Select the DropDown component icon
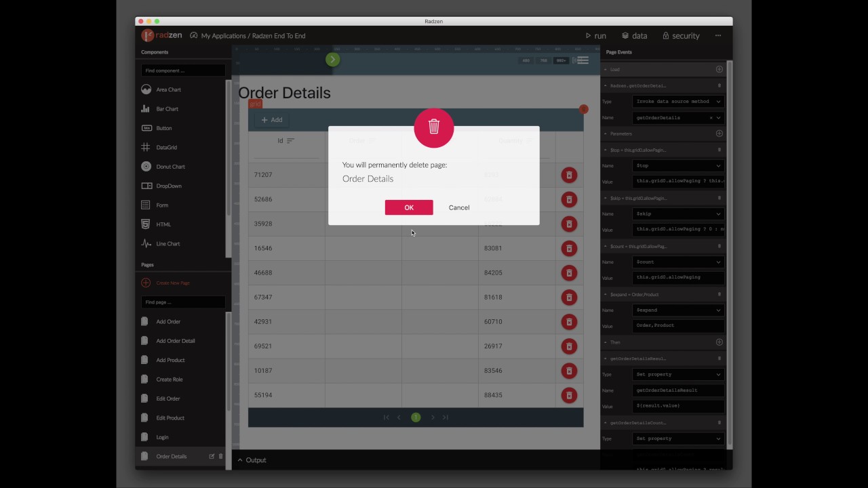 (x=146, y=186)
